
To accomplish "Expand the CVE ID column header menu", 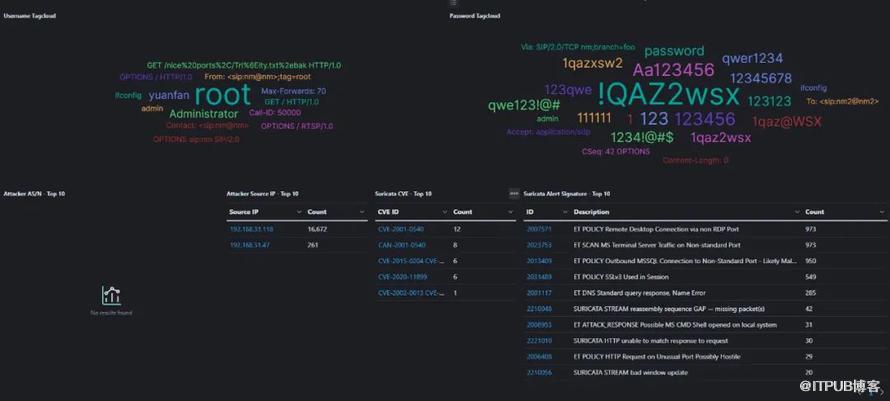I will click(443, 212).
